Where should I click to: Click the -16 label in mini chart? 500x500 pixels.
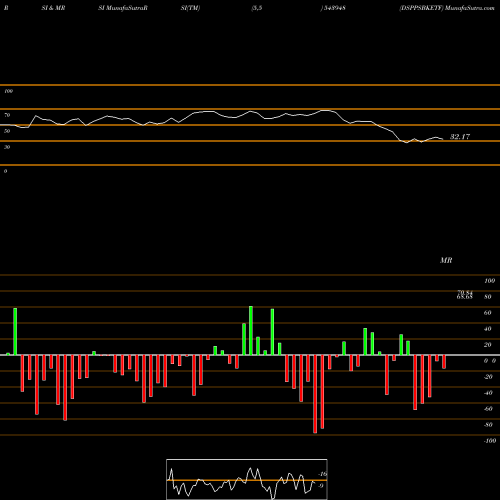click(323, 474)
